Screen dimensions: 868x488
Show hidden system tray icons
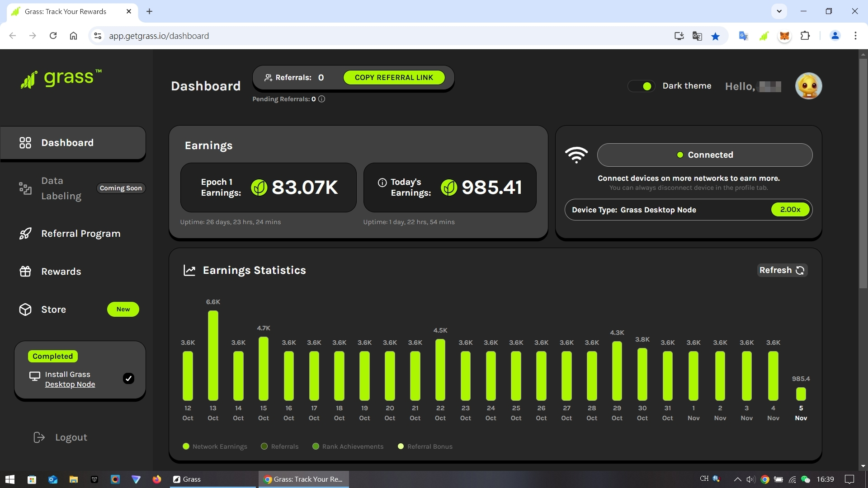click(737, 479)
